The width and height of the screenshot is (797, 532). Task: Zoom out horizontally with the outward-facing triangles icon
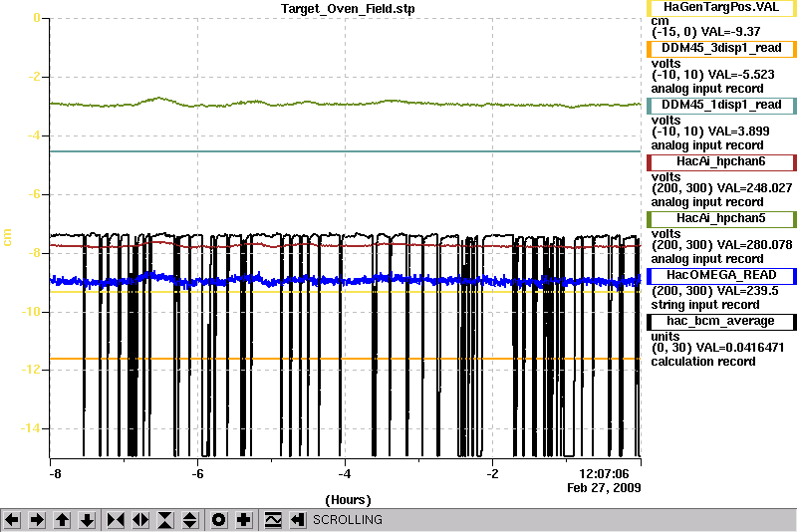[x=140, y=520]
